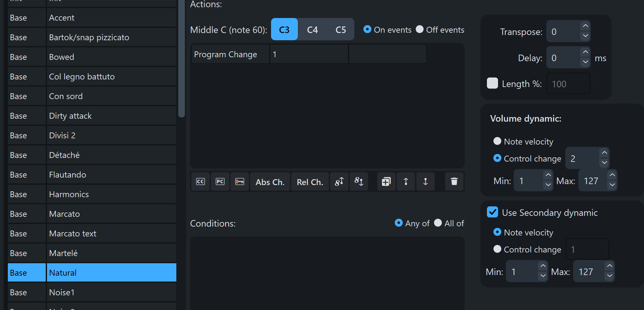Enable the Length % checkbox
The height and width of the screenshot is (310, 644).
(x=492, y=83)
